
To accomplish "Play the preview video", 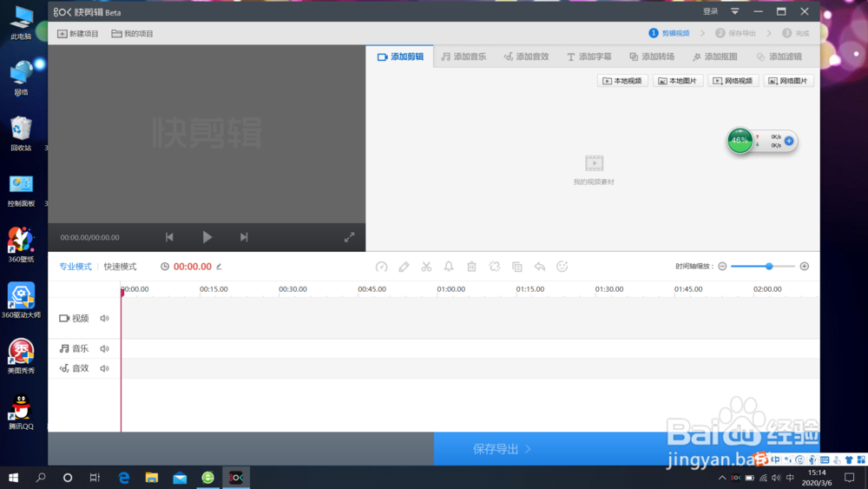I will click(207, 237).
